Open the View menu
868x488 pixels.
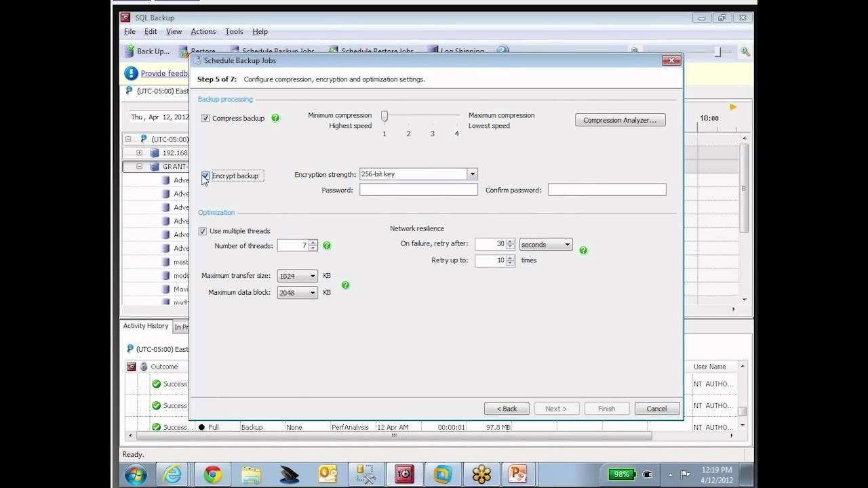coord(174,32)
